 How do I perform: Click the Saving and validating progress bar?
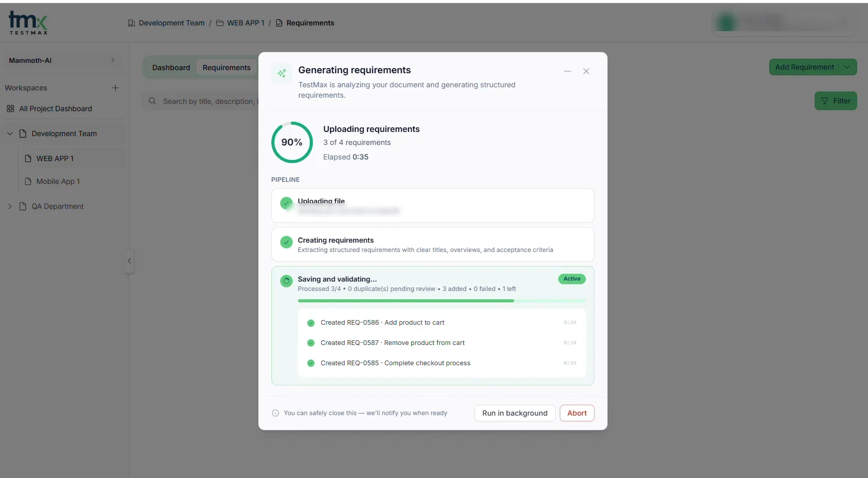[442, 301]
